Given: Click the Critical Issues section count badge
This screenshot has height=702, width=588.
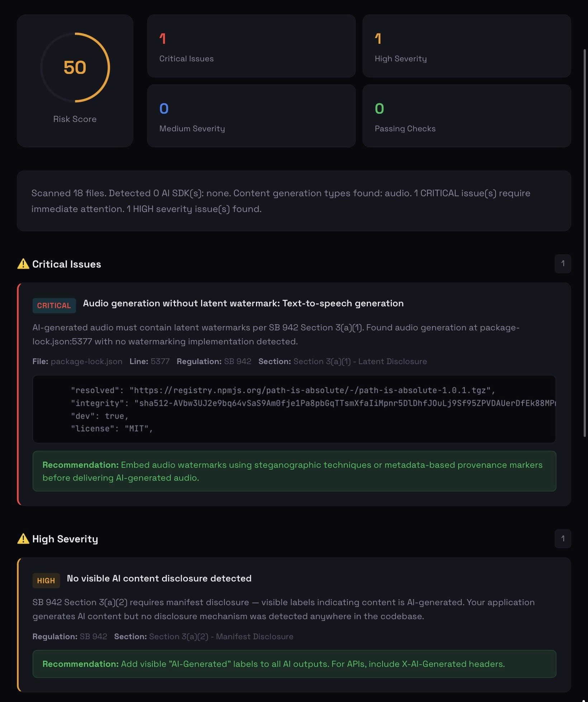Looking at the screenshot, I should click(x=563, y=264).
